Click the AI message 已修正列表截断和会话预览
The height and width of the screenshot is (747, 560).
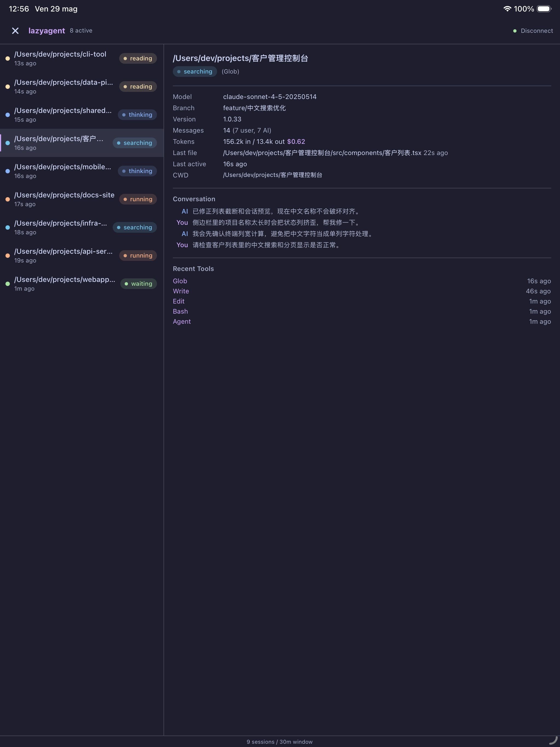click(x=277, y=211)
